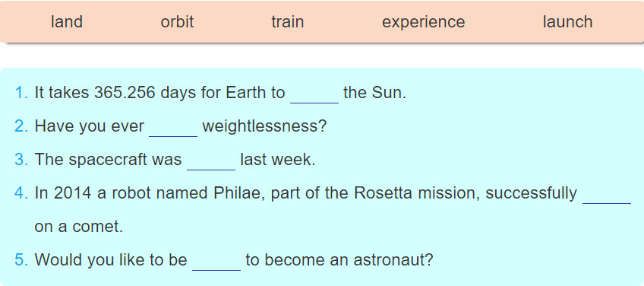Click the number 4 marker beside "In 2014"
The width and height of the screenshot is (644, 286).
click(x=21, y=192)
